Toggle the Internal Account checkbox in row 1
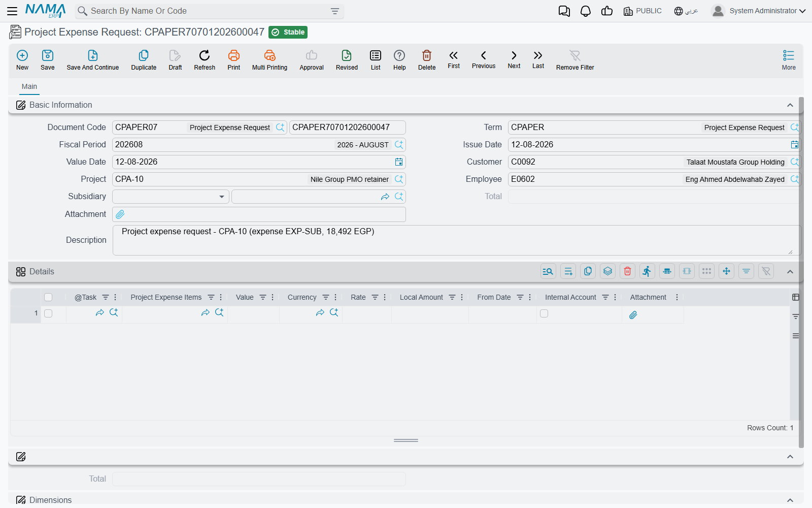This screenshot has height=508, width=812. point(544,313)
